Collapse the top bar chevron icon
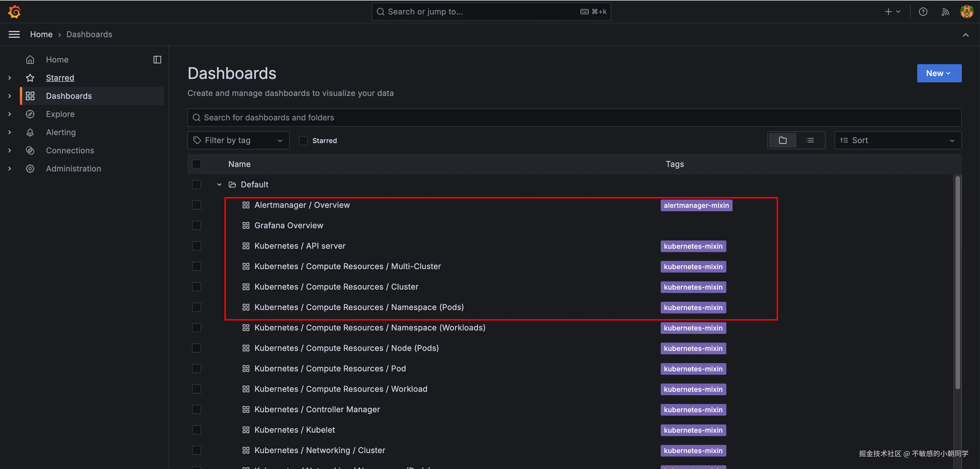980x469 pixels. point(966,35)
